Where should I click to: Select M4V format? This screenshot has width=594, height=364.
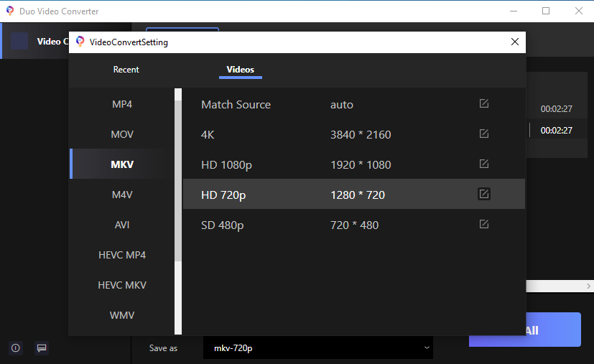pyautogui.click(x=122, y=195)
